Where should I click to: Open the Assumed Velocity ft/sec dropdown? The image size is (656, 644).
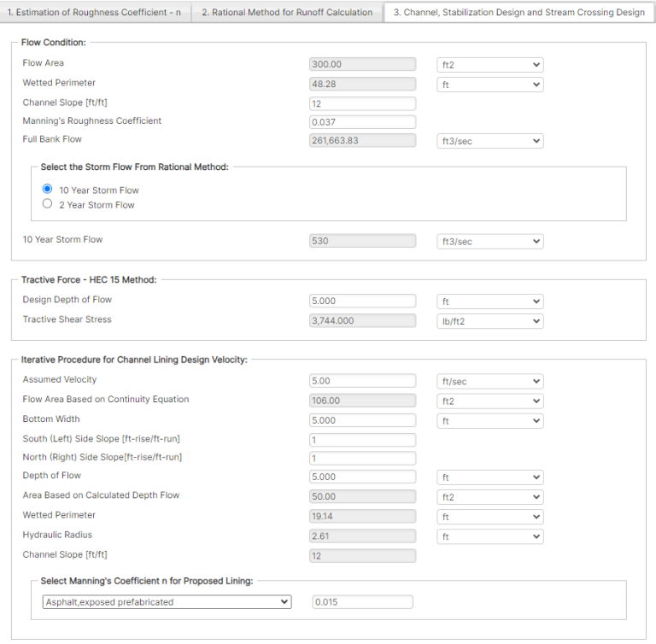[490, 381]
